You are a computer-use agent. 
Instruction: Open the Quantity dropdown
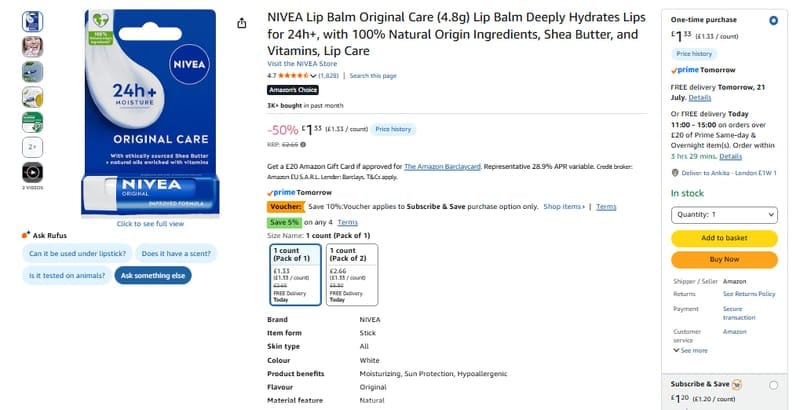coord(724,215)
